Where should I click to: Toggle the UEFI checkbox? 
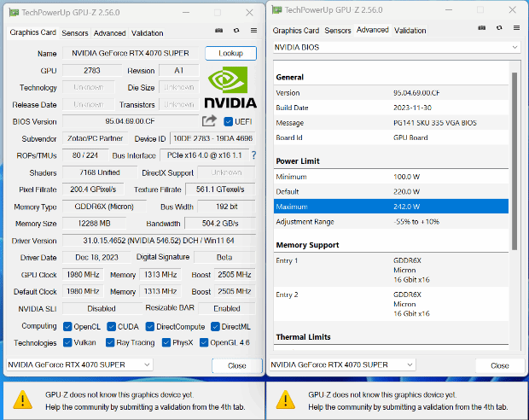click(x=229, y=121)
